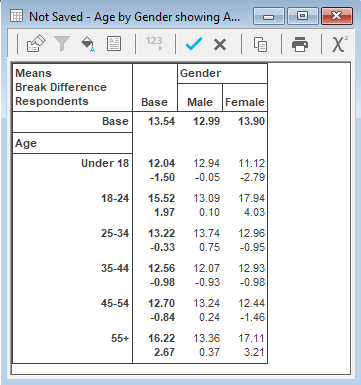This screenshot has height=385, width=361.
Task: Select the 18-24 row label
Action: coord(115,198)
